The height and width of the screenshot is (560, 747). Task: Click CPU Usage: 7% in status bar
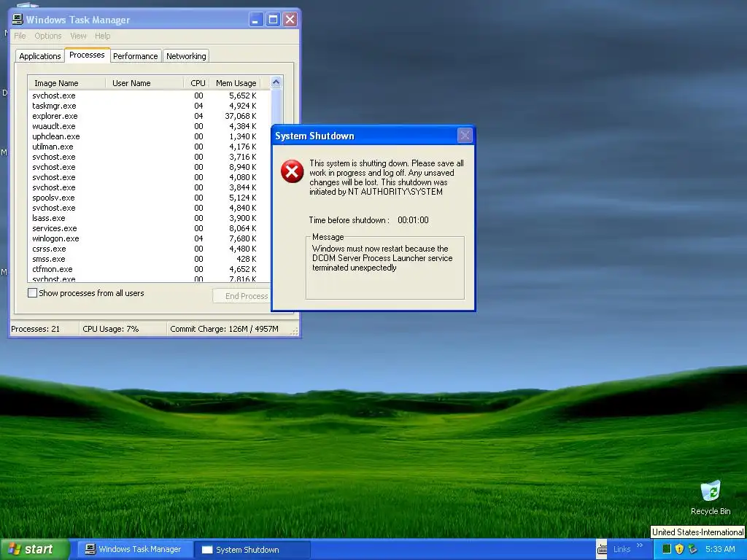111,329
